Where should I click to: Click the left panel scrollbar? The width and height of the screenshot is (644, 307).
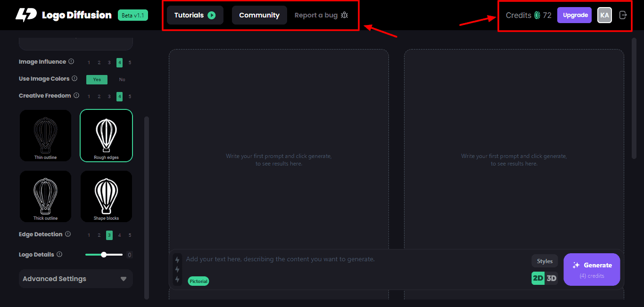pyautogui.click(x=147, y=207)
